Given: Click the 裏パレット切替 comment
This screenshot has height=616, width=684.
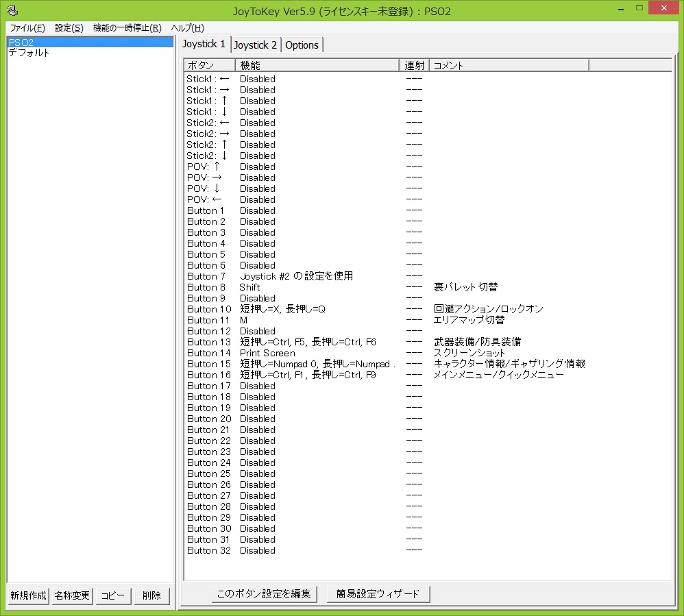Looking at the screenshot, I should click(465, 287).
